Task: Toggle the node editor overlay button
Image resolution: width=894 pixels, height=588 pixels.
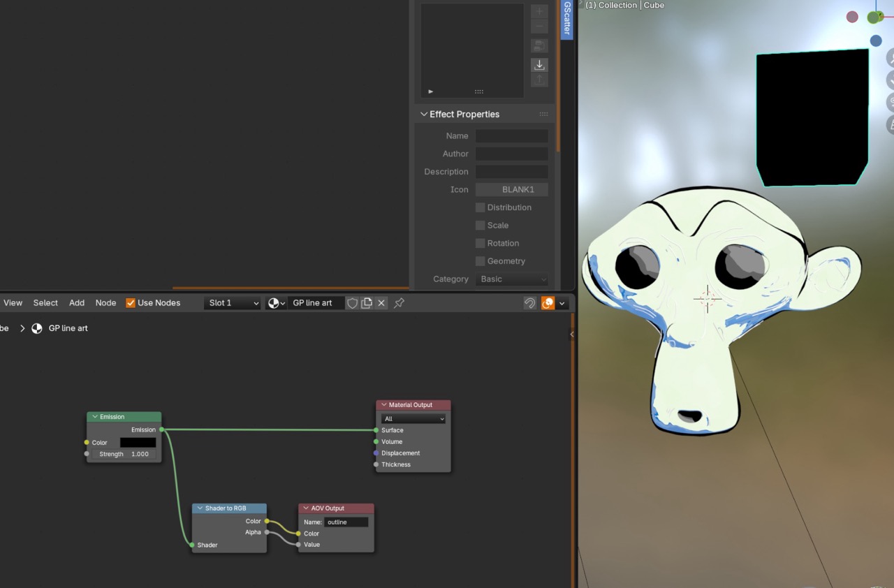Action: tap(548, 303)
